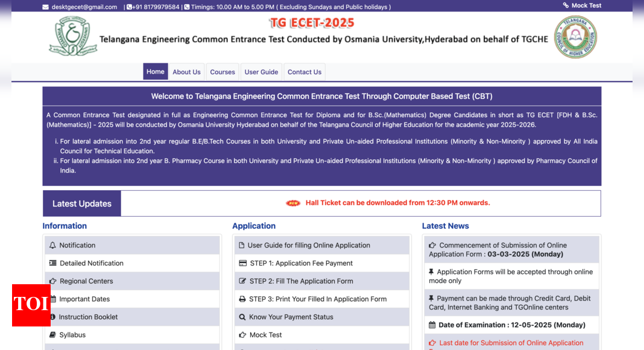This screenshot has width=644, height=350.
Task: Click the Hall Ticket download announcement
Action: [x=397, y=203]
